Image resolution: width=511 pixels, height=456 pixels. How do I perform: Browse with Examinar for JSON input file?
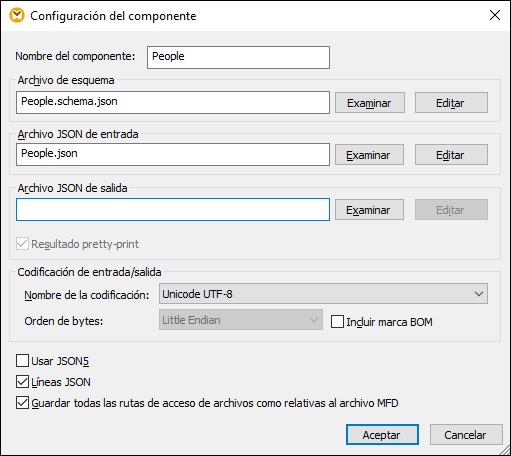pos(369,155)
